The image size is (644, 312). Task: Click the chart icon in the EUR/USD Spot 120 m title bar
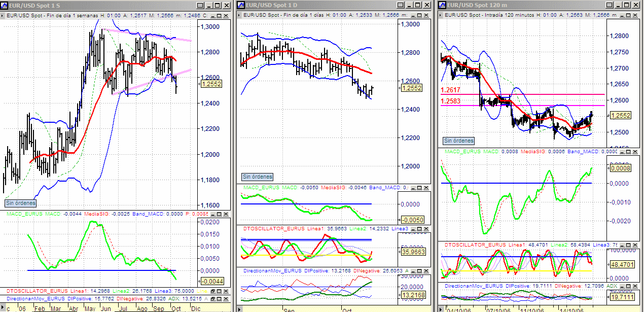pos(443,5)
